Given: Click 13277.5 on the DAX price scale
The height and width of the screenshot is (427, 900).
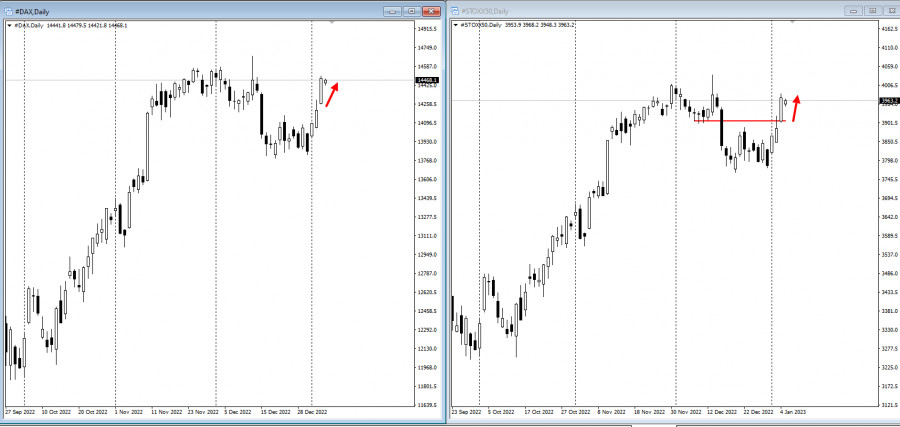Looking at the screenshot, I should tap(429, 217).
